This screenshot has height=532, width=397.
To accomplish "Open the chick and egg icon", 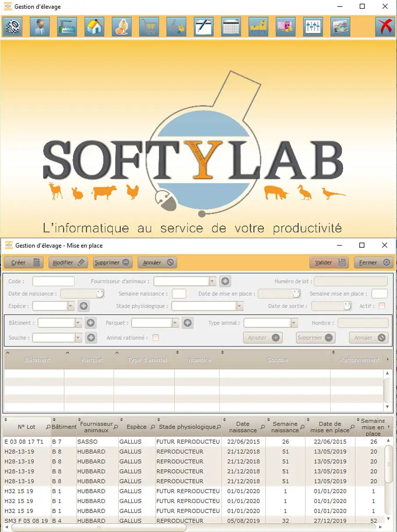I will [x=122, y=27].
